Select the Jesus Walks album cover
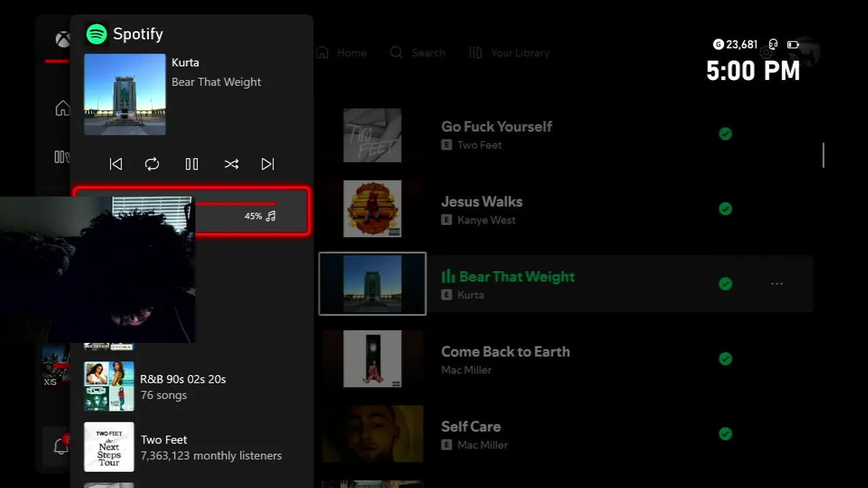 372,209
